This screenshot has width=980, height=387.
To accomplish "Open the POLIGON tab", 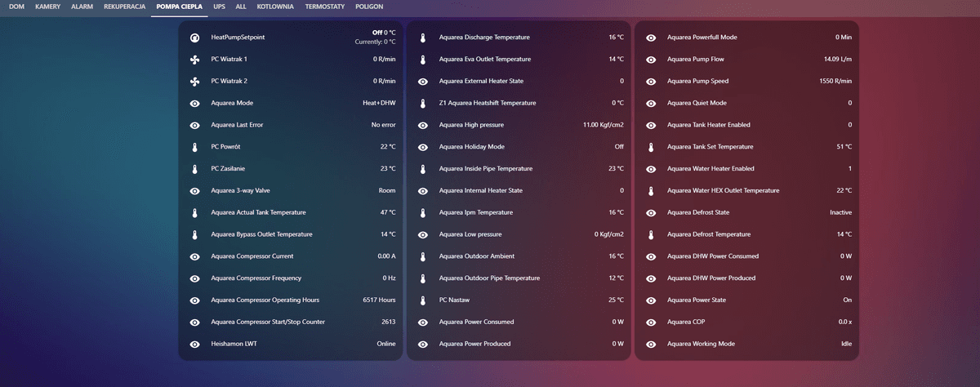I will (368, 7).
